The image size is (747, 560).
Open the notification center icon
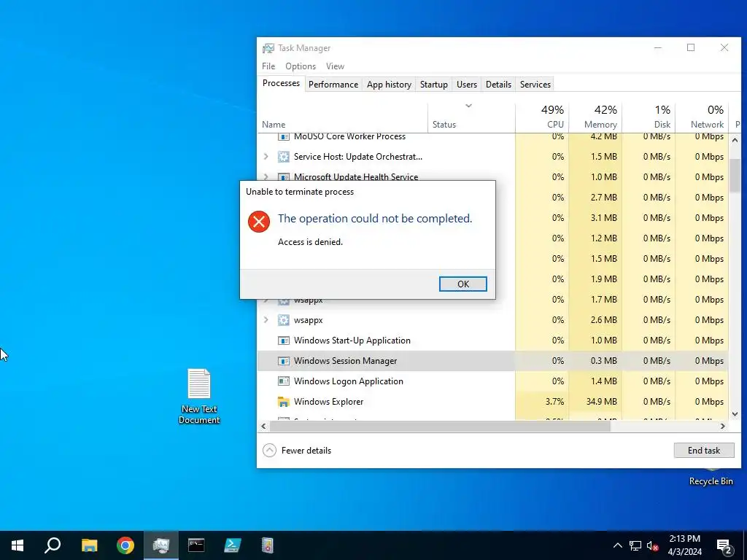[x=724, y=545]
